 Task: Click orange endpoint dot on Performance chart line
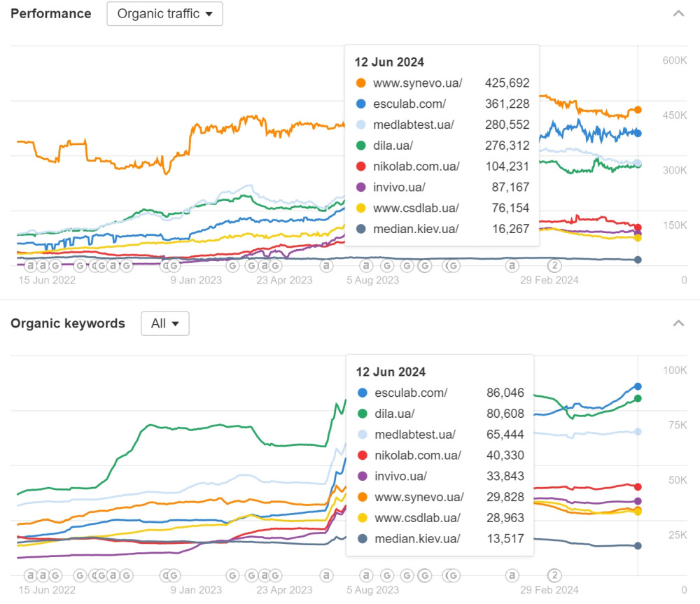click(x=638, y=110)
